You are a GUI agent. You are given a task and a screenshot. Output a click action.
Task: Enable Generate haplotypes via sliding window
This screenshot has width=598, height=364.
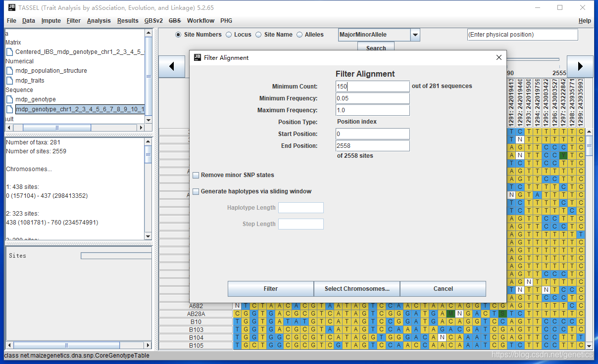tap(196, 191)
